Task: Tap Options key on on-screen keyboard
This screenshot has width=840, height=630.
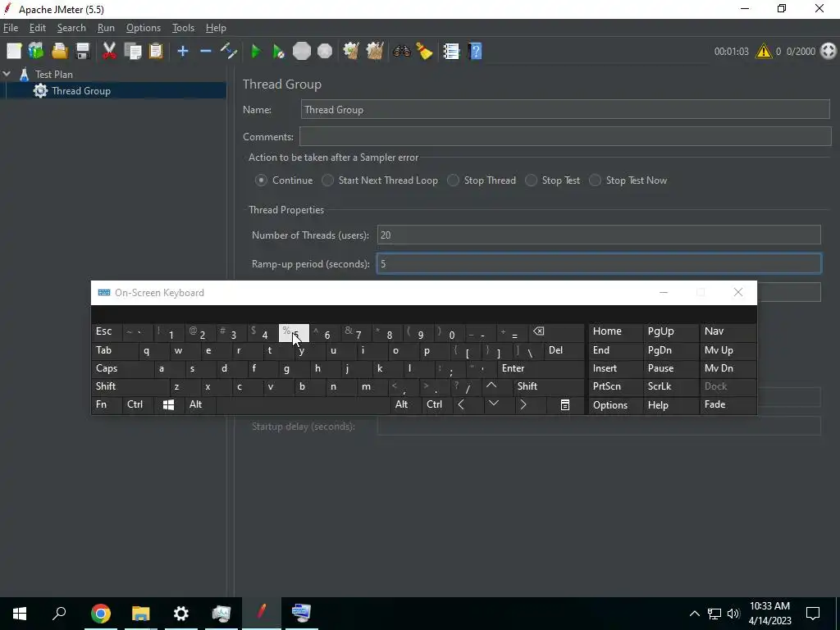Action: pyautogui.click(x=615, y=405)
